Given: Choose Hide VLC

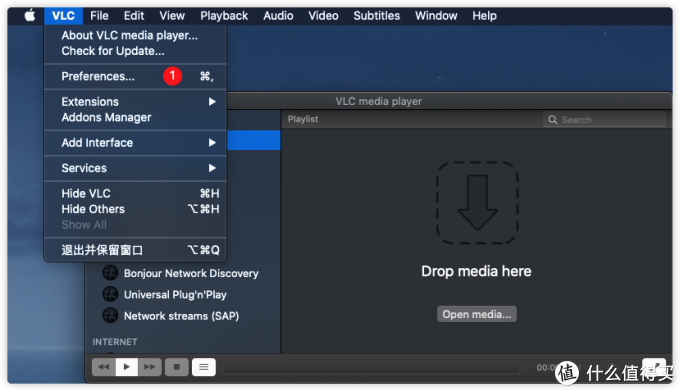Looking at the screenshot, I should click(x=135, y=193).
